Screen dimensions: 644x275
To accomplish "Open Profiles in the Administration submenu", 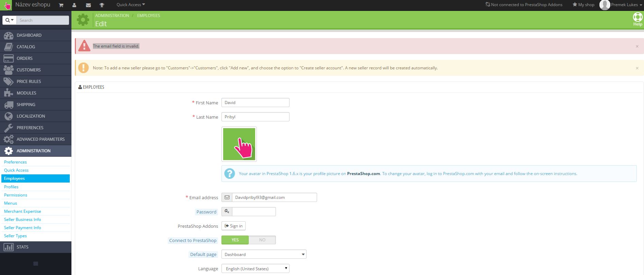I will tap(11, 187).
